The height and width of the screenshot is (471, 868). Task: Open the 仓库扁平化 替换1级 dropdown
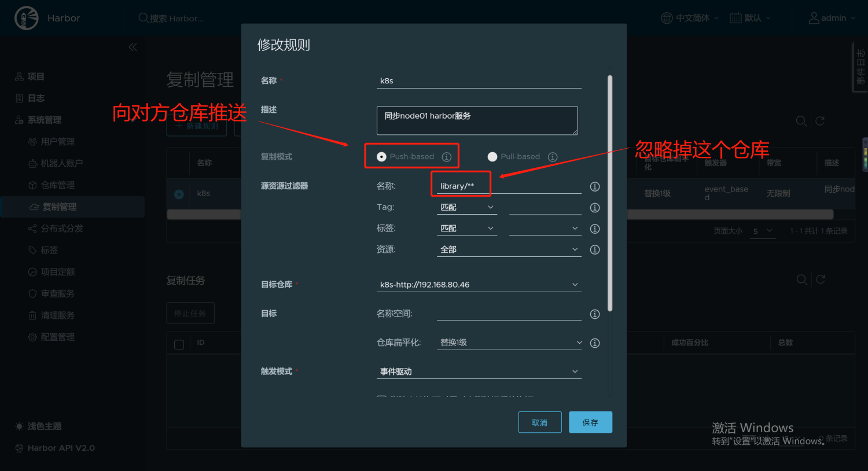click(x=509, y=343)
